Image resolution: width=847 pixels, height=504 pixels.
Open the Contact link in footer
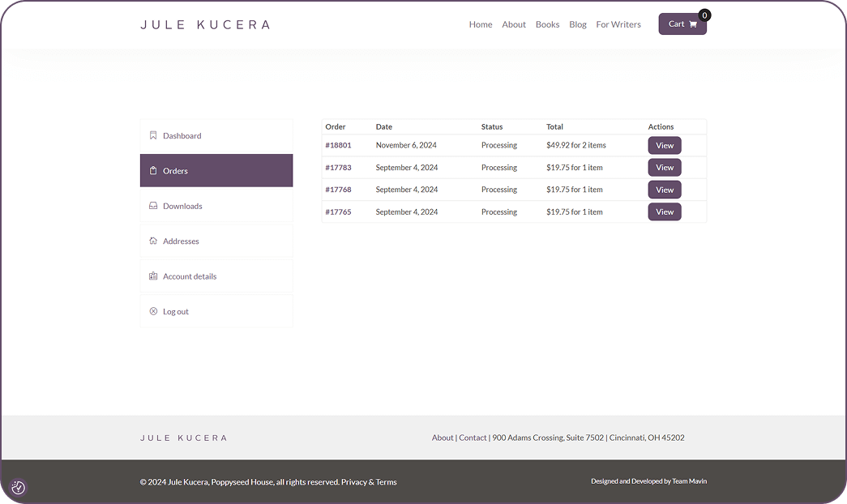tap(473, 438)
